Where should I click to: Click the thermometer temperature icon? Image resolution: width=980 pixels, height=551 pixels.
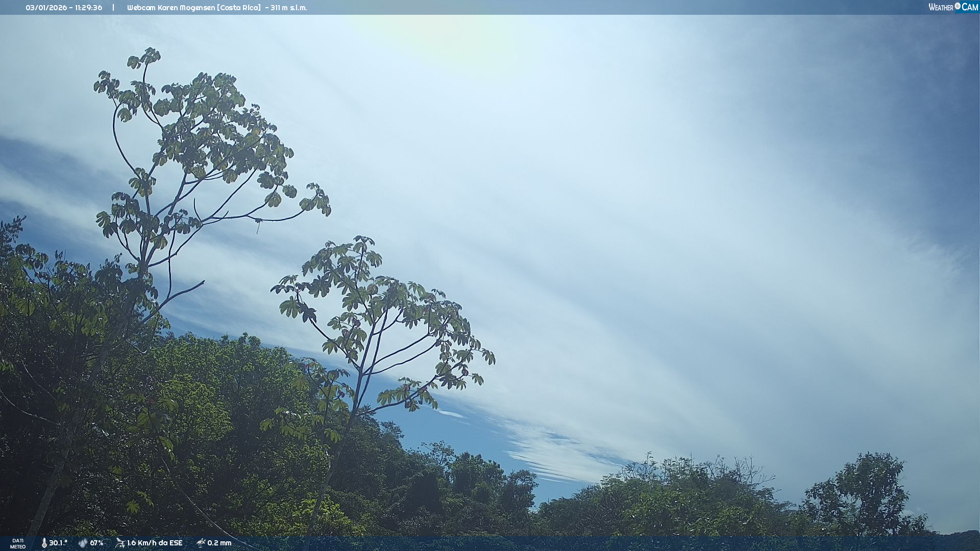point(44,543)
